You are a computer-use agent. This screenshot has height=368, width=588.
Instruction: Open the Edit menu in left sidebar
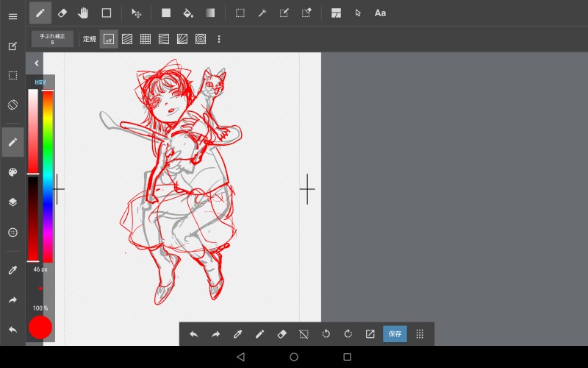[x=12, y=46]
